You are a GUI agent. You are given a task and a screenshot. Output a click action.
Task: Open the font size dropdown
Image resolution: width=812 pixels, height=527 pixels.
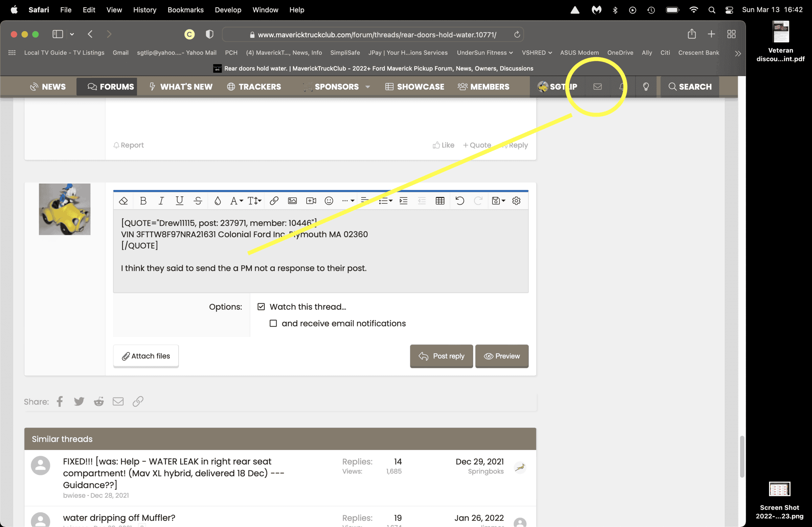(254, 201)
